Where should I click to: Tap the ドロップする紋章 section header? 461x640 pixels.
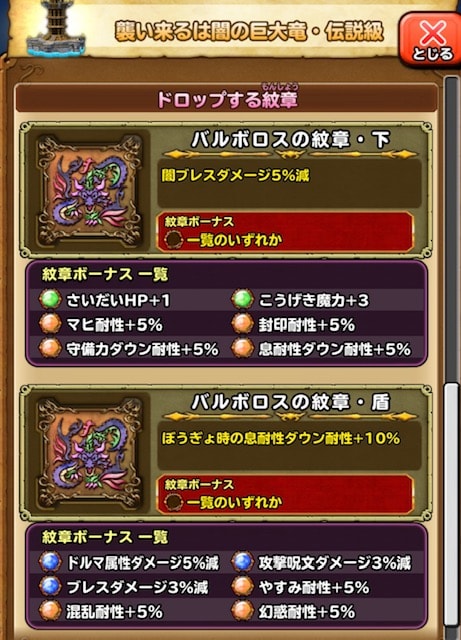227,98
